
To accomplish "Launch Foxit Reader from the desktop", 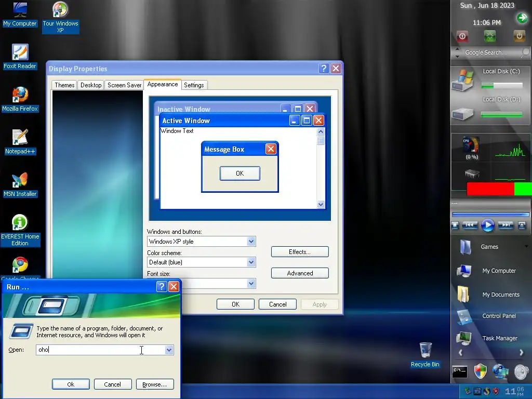I will 20,56.
